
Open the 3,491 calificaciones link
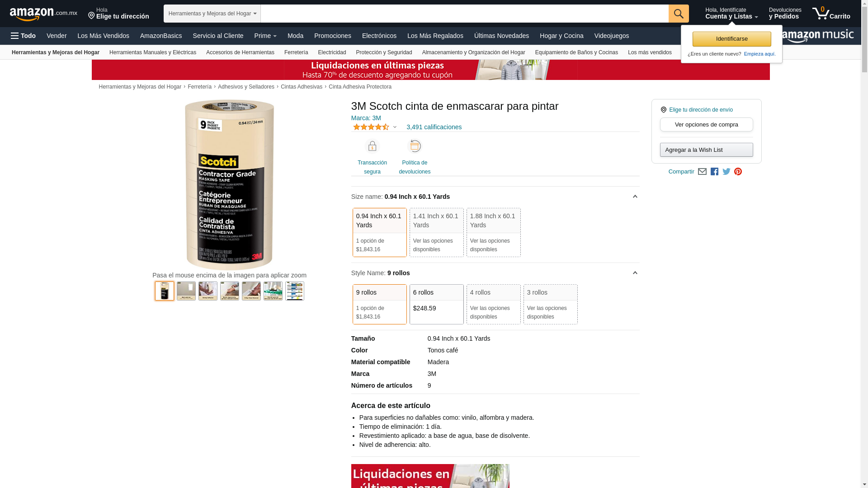[x=434, y=127]
